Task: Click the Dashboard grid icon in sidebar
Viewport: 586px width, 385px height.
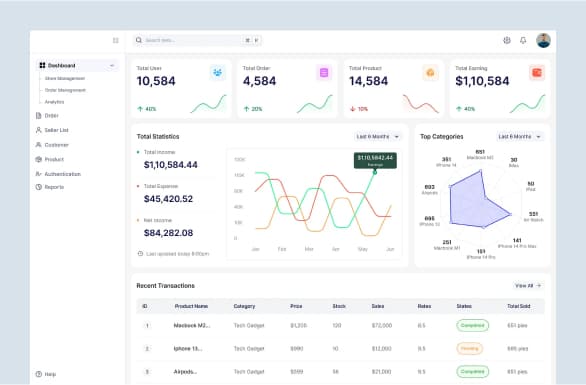Action: [42, 65]
